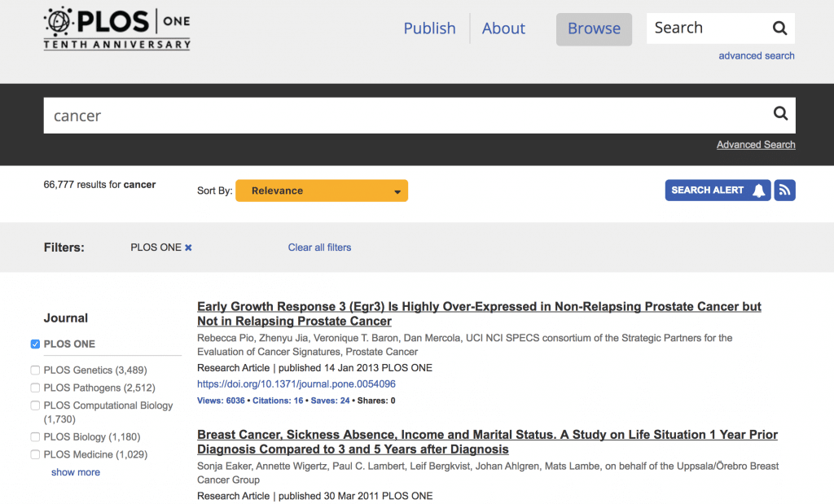Open the Browse menu

[x=594, y=29]
